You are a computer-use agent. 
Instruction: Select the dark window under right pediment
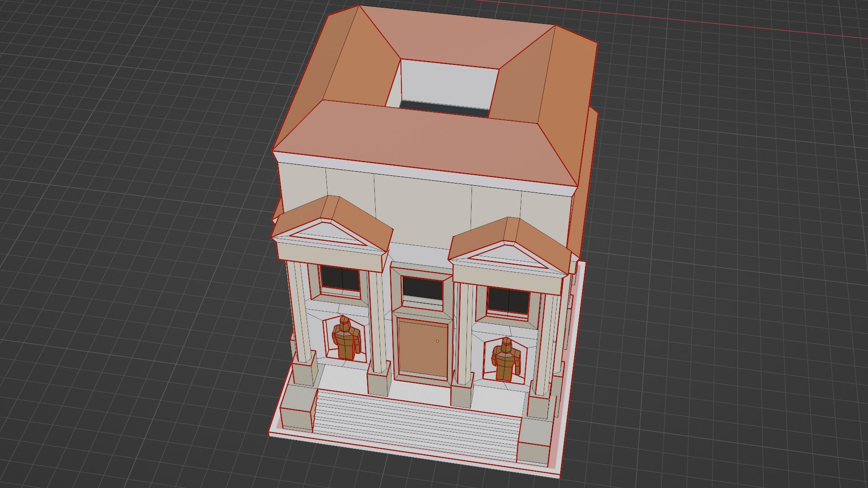point(508,300)
